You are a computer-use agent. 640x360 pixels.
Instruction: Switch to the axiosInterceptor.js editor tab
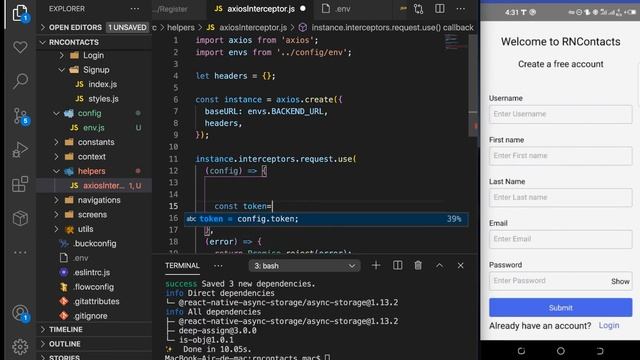pos(260,9)
